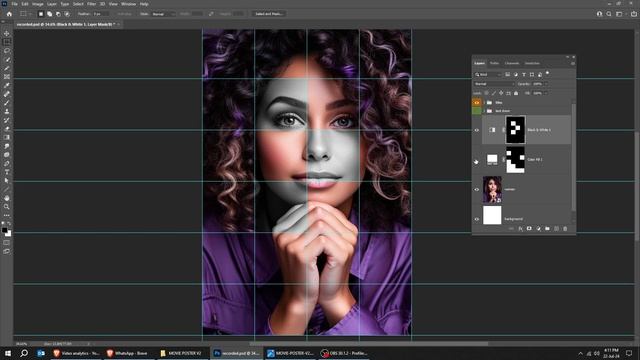Select the Black & White 1 layer mask

click(516, 129)
